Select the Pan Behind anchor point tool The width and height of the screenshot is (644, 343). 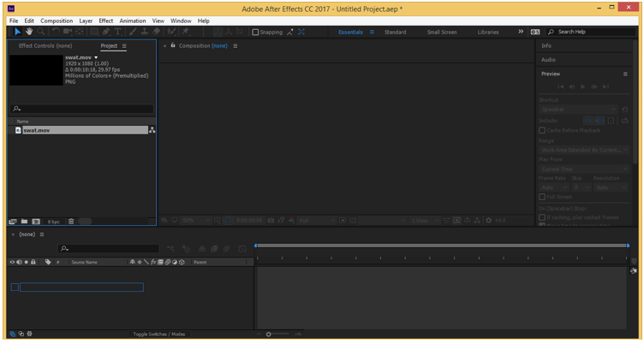click(80, 32)
